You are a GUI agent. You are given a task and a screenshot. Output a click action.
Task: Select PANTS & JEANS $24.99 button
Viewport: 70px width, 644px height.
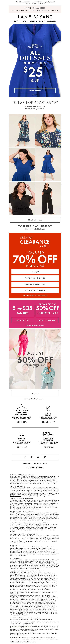pyautogui.click(x=35, y=284)
